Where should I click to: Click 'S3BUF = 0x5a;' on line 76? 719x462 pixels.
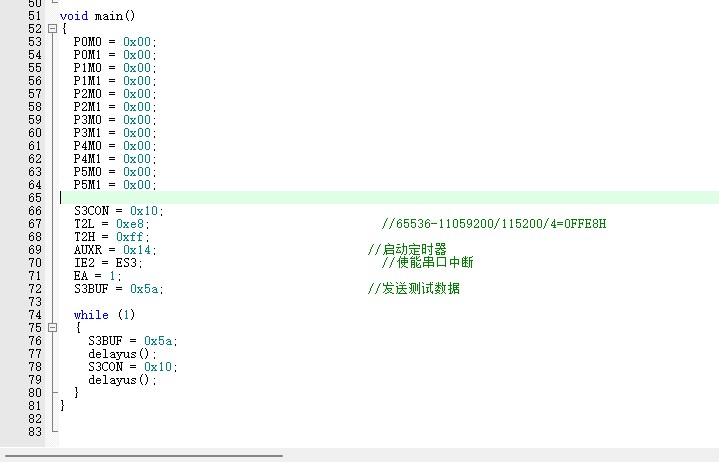click(133, 341)
